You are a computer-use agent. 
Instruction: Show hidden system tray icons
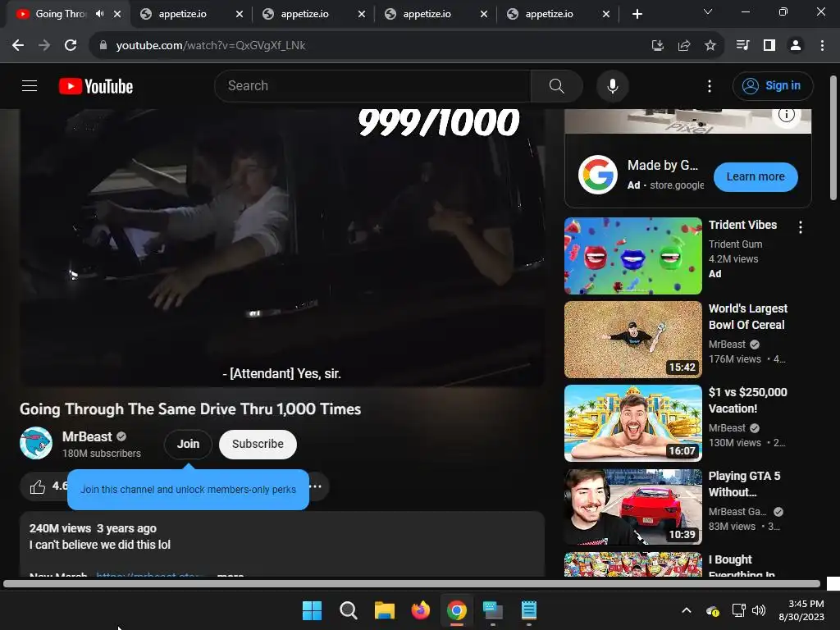tap(687, 610)
